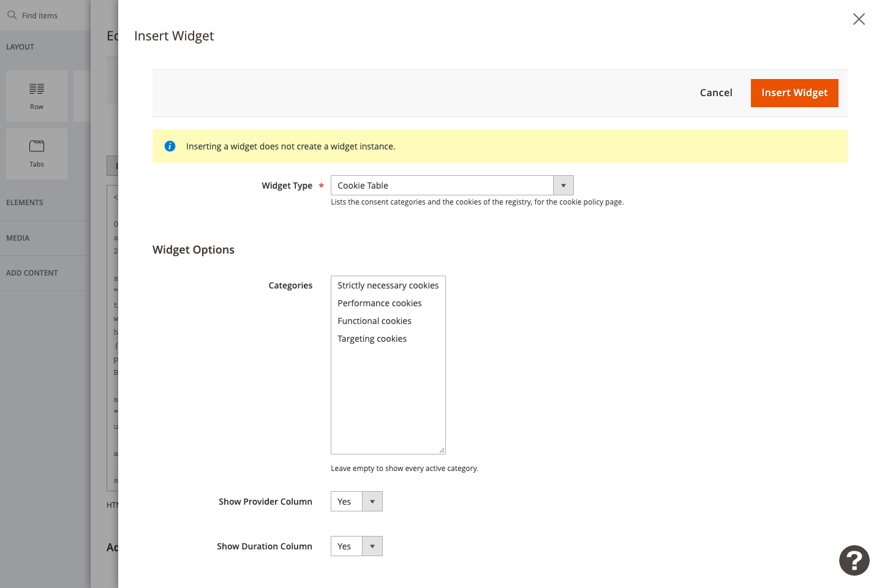Viewport: 882px width, 588px height.
Task: Click the widget instance notice text
Action: (290, 146)
